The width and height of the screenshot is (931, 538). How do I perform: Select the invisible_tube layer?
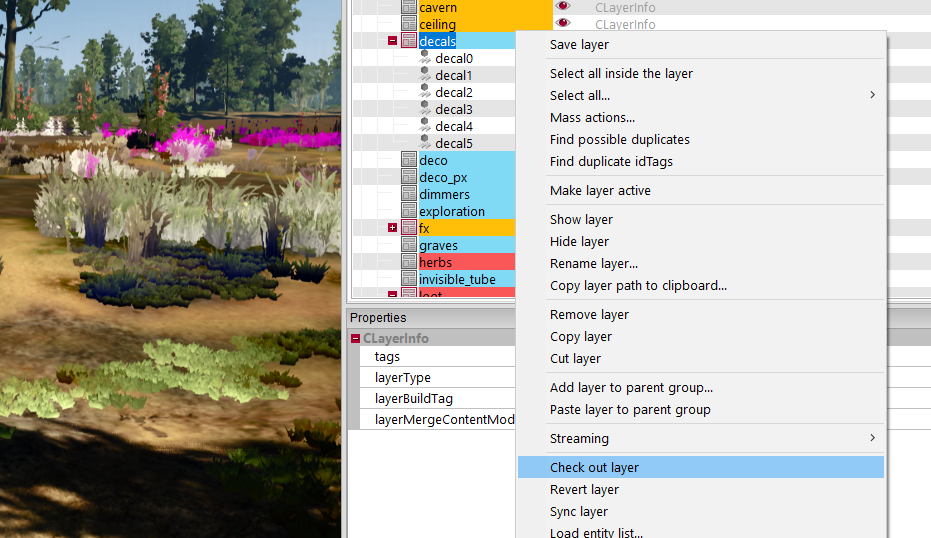(x=457, y=279)
